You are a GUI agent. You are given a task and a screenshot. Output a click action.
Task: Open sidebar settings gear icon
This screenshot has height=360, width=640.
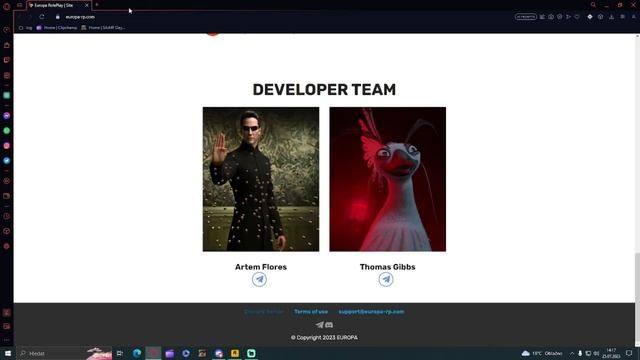pos(7,246)
